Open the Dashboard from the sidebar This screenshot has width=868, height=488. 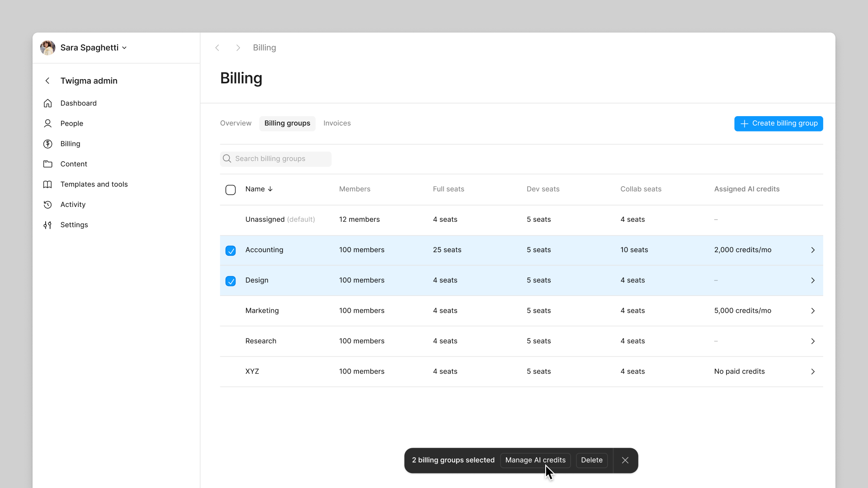(x=78, y=103)
